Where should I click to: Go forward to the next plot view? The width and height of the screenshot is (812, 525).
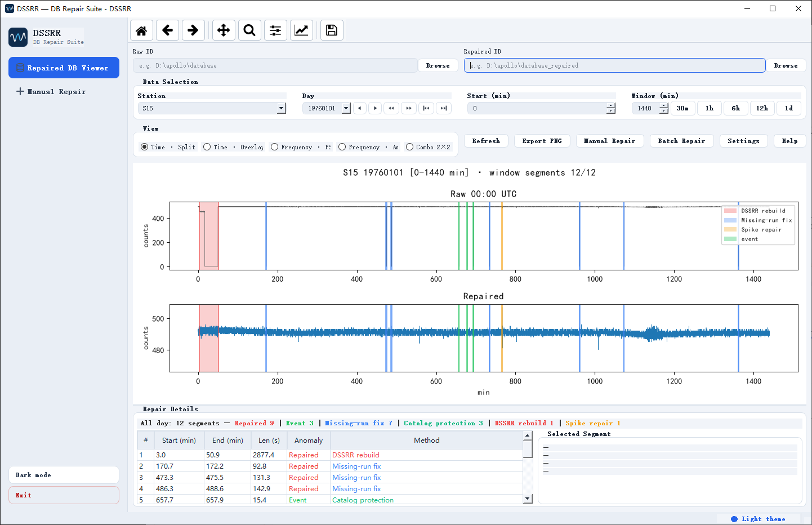[x=193, y=30]
